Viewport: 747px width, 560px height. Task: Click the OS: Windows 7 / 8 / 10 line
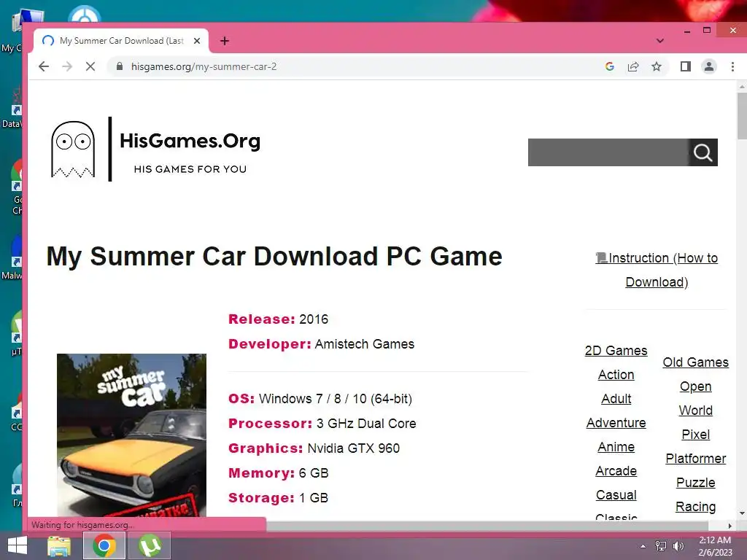coord(320,399)
